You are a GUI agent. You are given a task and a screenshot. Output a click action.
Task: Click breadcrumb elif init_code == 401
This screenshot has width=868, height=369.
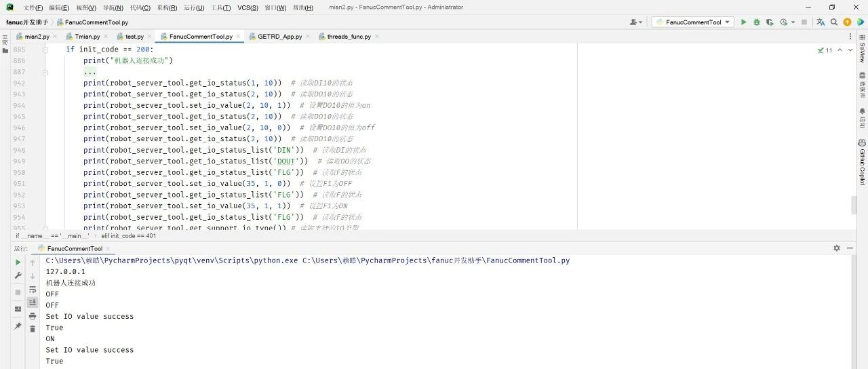pyautogui.click(x=128, y=235)
